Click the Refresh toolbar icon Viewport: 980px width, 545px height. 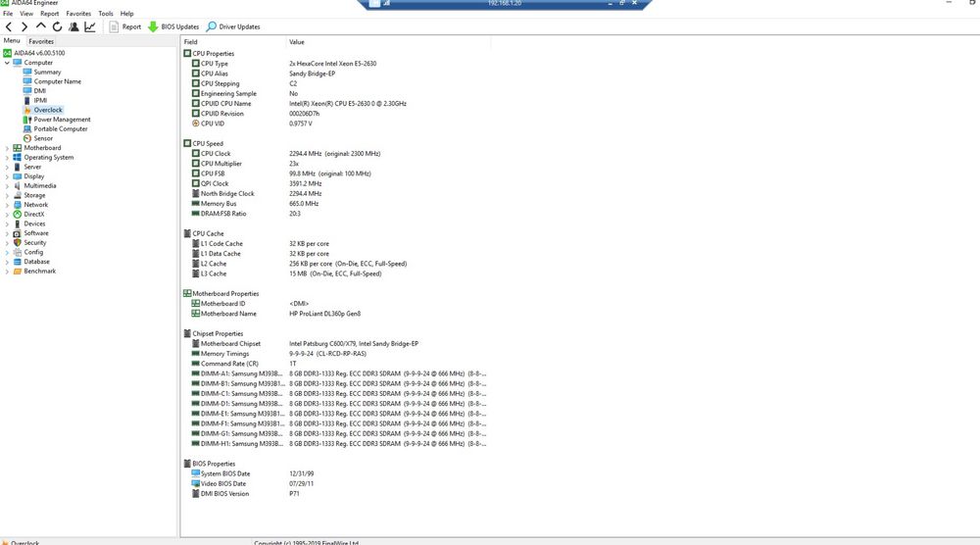[x=57, y=26]
